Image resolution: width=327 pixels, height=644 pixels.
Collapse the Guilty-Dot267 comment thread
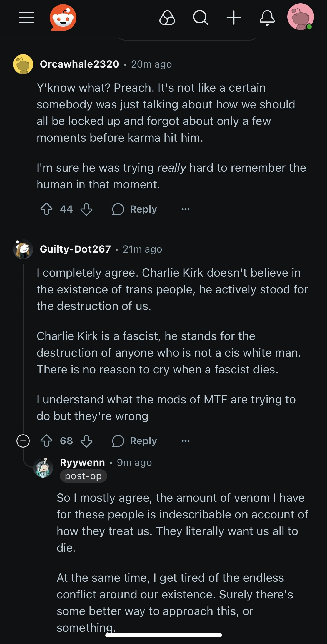coord(23,441)
